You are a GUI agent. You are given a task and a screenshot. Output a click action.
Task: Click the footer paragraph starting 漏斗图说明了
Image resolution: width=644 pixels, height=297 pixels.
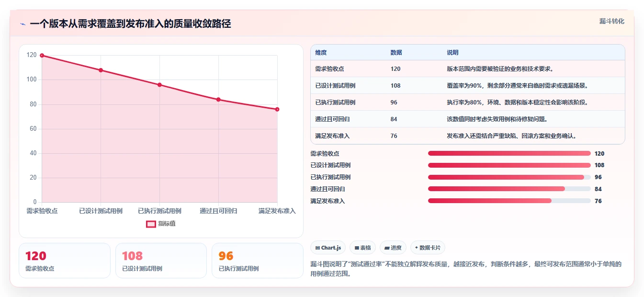click(x=466, y=269)
